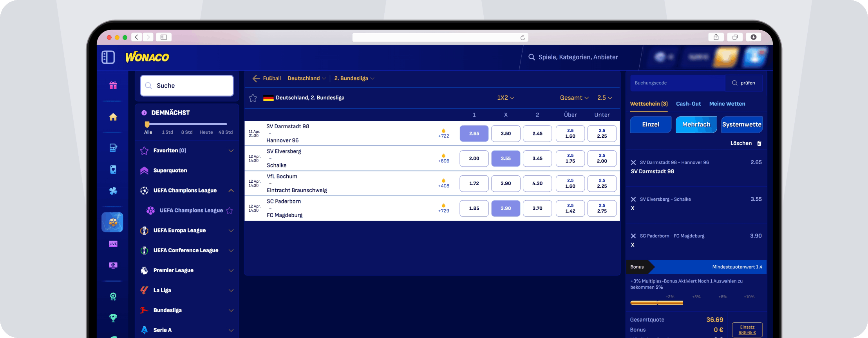The height and width of the screenshot is (338, 868).
Task: Toggle the 3.90 draw odds for Paderborn–Magdeburg
Action: (x=506, y=209)
